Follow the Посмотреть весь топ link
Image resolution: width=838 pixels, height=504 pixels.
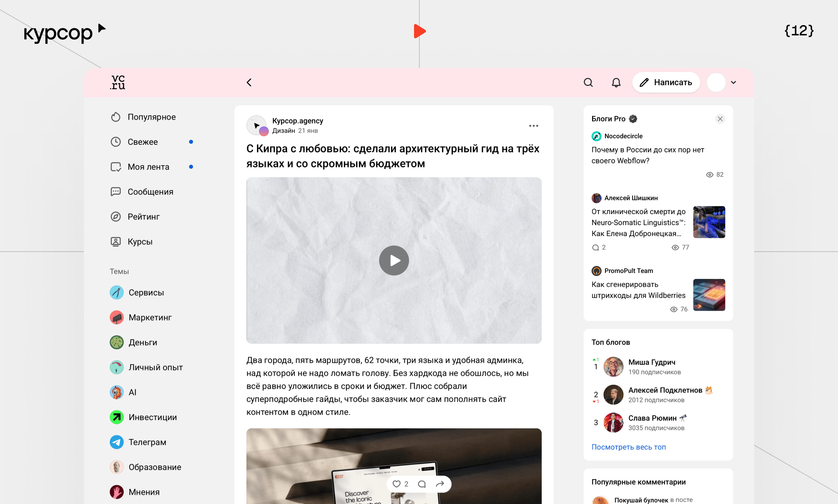coord(628,447)
